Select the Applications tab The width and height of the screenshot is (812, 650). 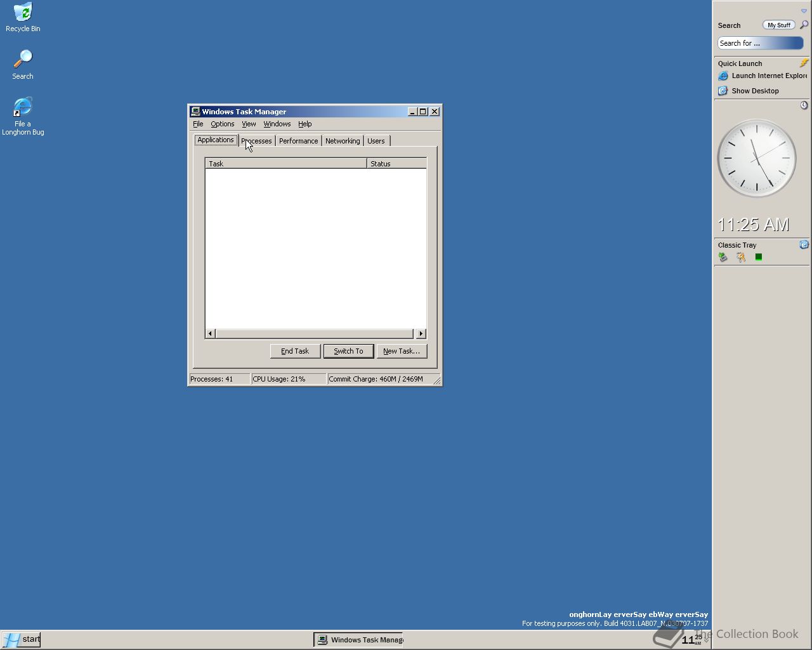coord(216,140)
